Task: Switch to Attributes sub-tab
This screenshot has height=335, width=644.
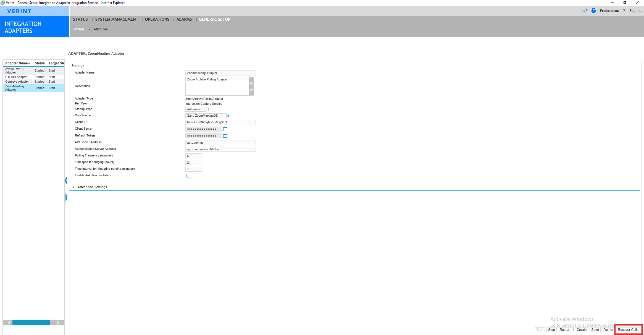Action: pyautogui.click(x=101, y=29)
